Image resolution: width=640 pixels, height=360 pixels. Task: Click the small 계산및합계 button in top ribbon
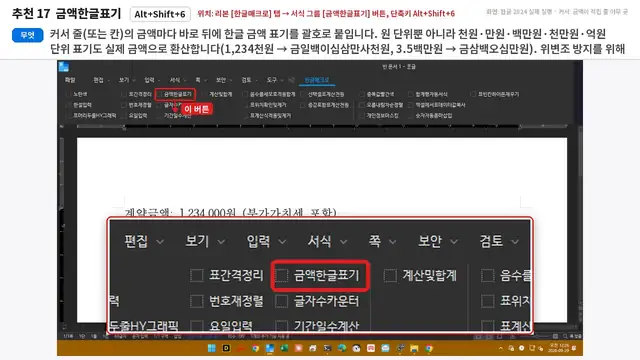click(218, 94)
